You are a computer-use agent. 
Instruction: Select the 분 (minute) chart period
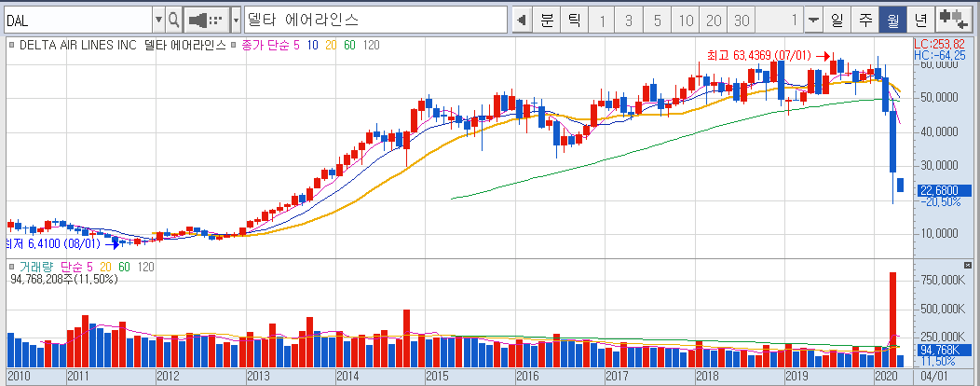coord(547,21)
